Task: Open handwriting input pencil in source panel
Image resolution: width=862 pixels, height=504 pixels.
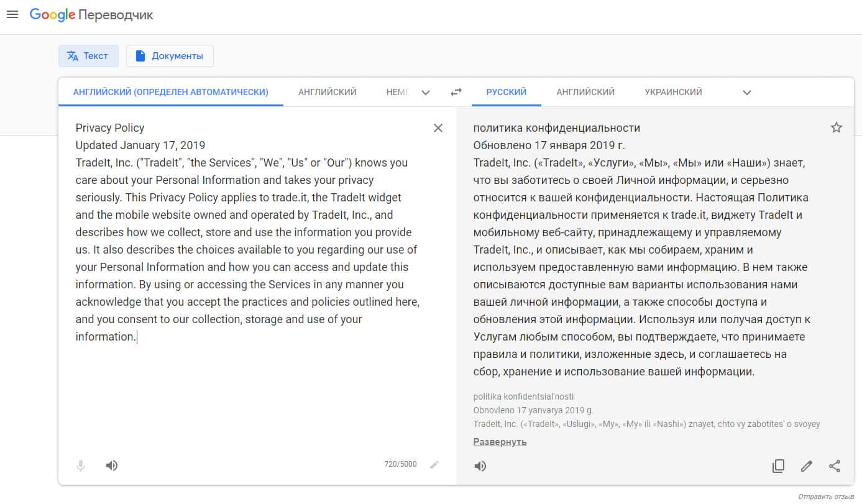Action: click(x=434, y=465)
